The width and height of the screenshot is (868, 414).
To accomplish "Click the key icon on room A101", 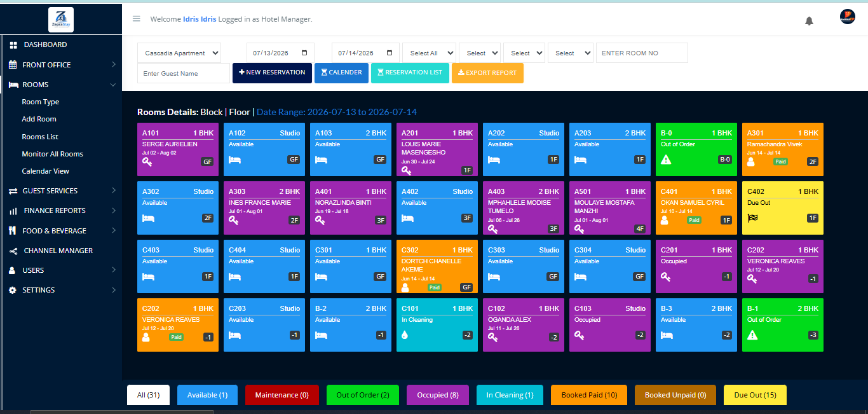I will [147, 162].
